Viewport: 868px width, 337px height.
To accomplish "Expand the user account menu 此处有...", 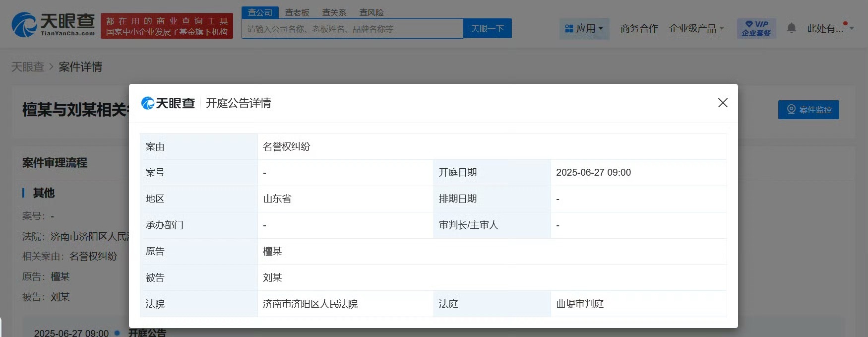I will click(x=830, y=28).
